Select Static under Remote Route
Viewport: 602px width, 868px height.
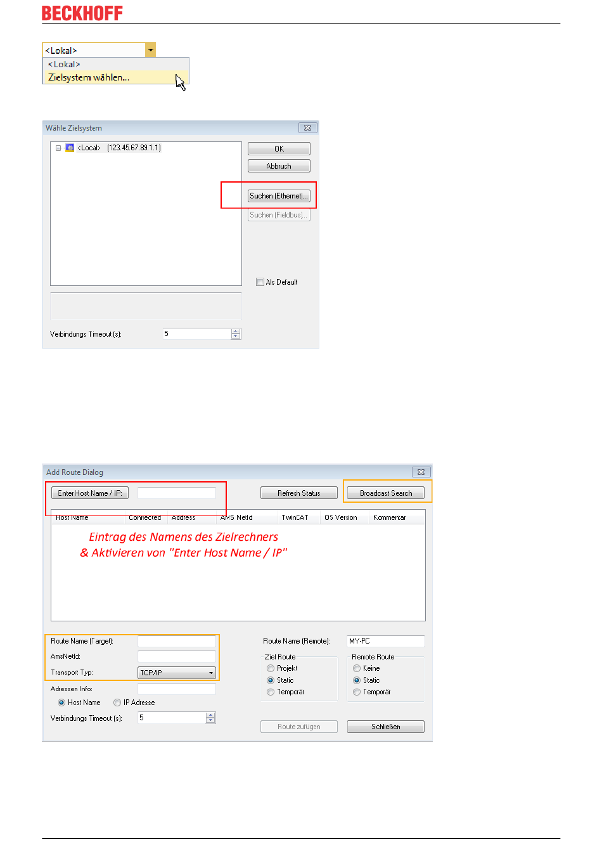357,680
